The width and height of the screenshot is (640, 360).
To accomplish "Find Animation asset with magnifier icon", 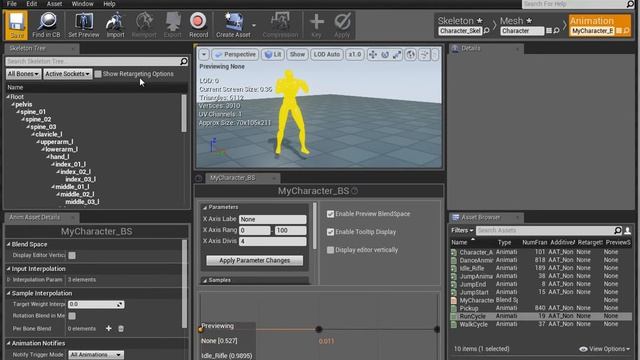I will tap(626, 31).
